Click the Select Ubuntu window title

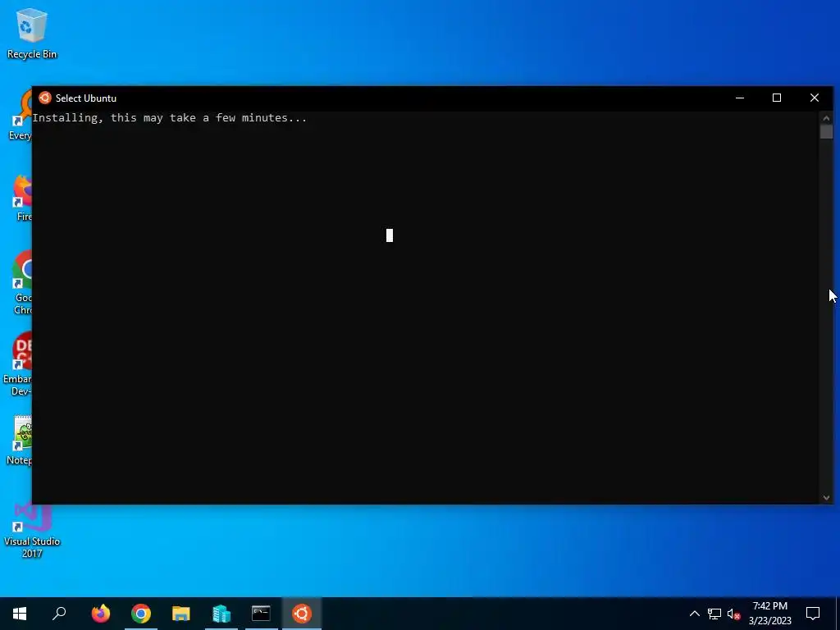(x=85, y=98)
